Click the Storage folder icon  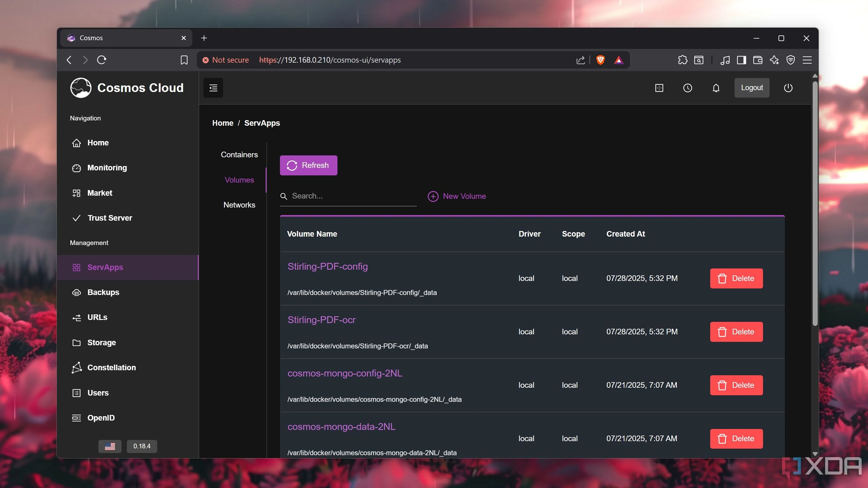tap(76, 343)
